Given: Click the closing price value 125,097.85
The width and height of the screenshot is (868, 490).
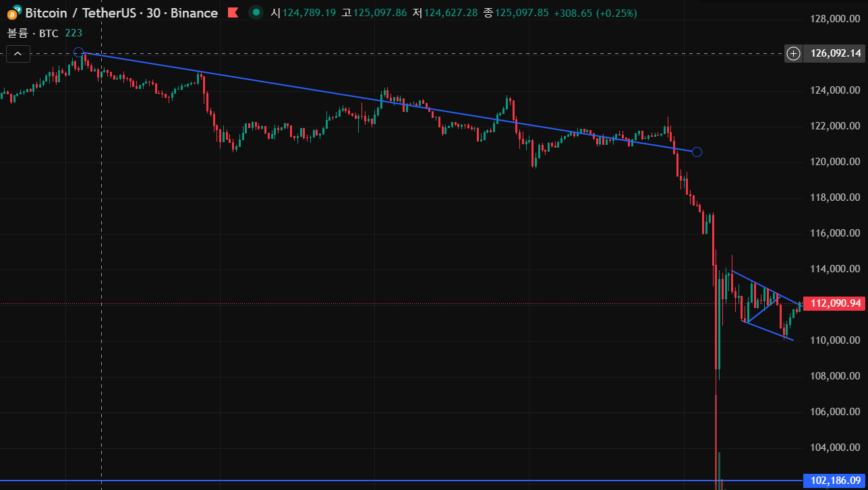Looking at the screenshot, I should [x=521, y=13].
